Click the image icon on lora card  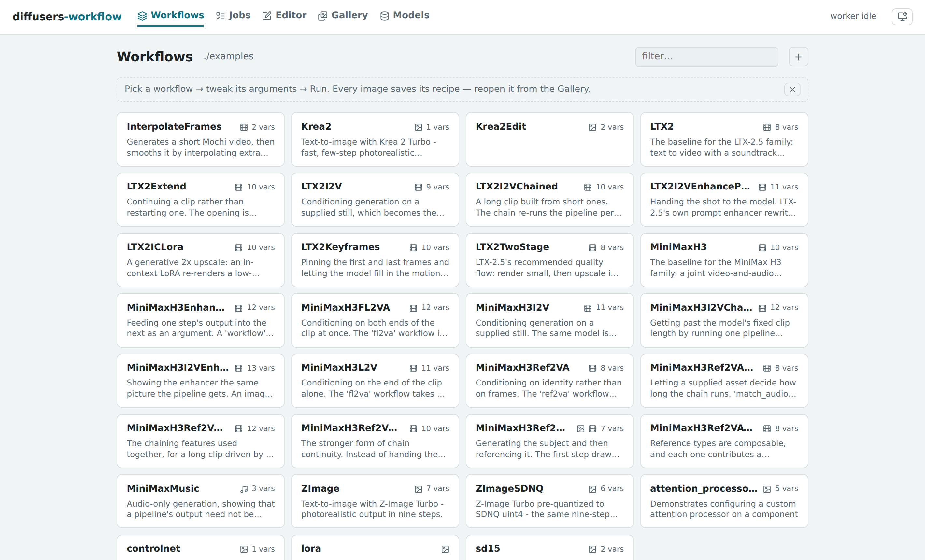[445, 550]
